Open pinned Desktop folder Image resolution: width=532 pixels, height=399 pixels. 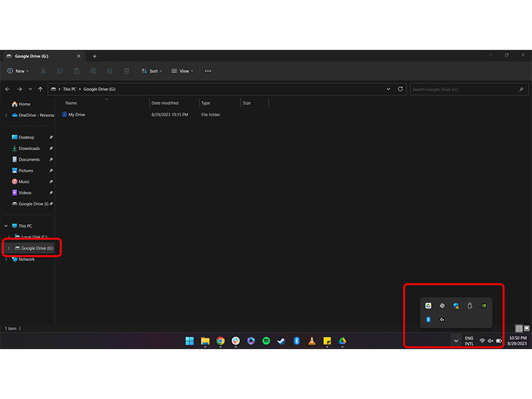(23, 137)
